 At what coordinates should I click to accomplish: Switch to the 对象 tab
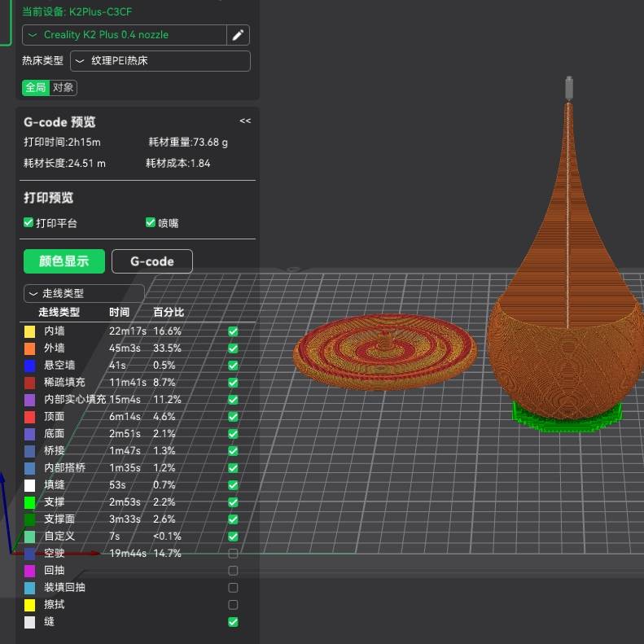click(64, 87)
